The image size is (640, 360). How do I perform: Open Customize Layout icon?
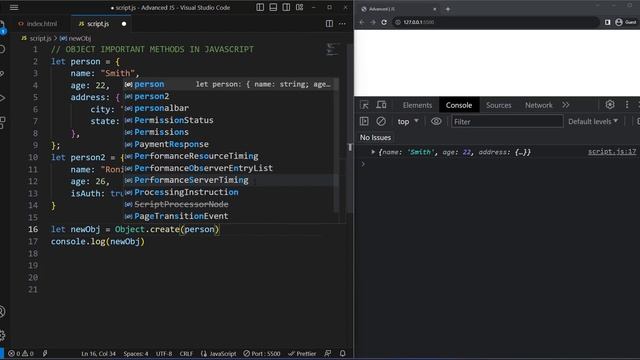point(300,7)
